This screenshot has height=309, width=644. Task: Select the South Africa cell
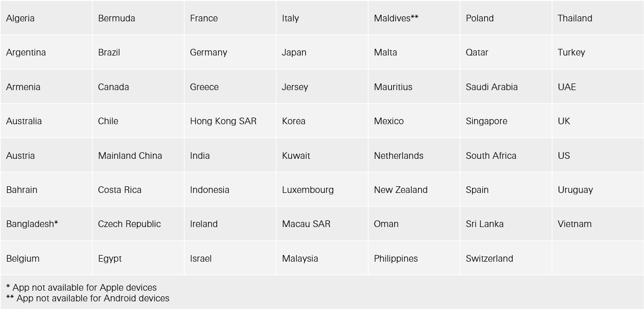491,156
